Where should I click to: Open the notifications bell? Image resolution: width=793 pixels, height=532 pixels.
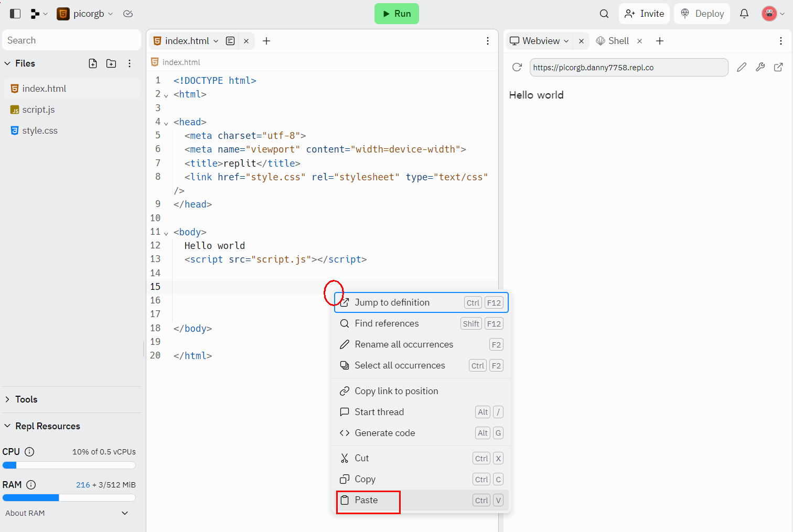[744, 14]
